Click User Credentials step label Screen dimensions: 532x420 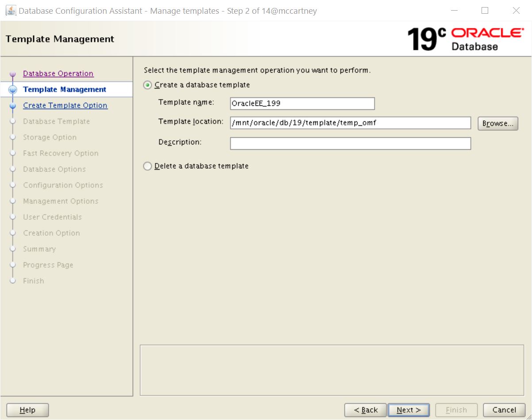[52, 217]
